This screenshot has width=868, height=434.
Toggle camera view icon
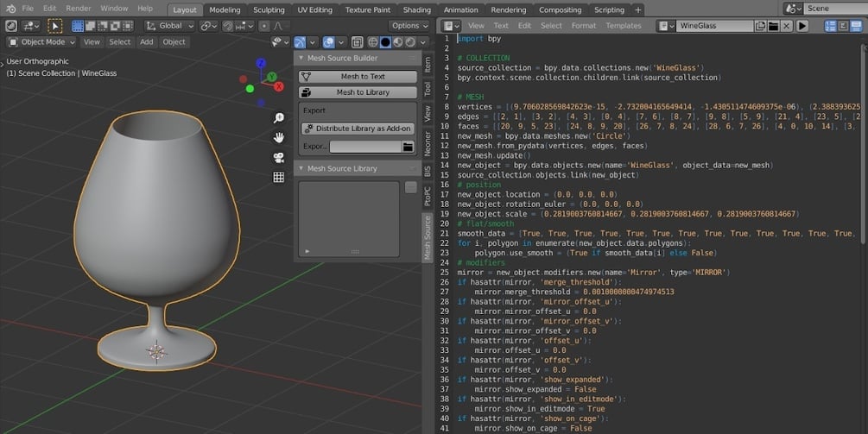[x=278, y=158]
